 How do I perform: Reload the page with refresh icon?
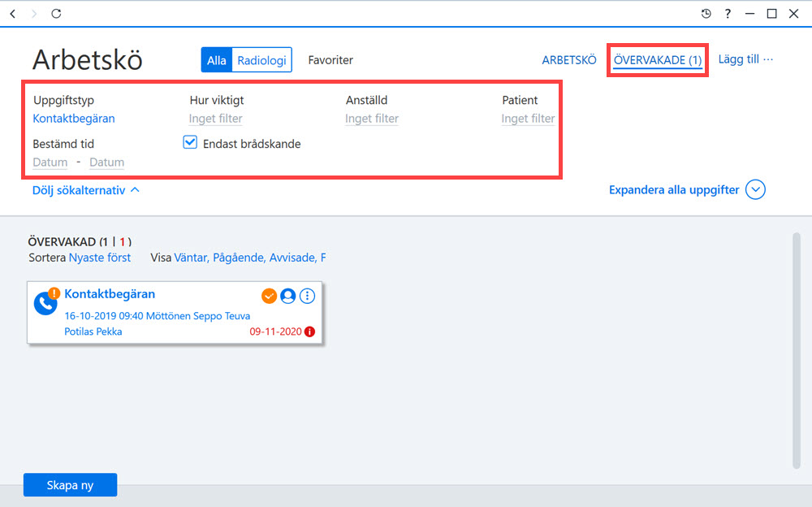click(x=57, y=14)
